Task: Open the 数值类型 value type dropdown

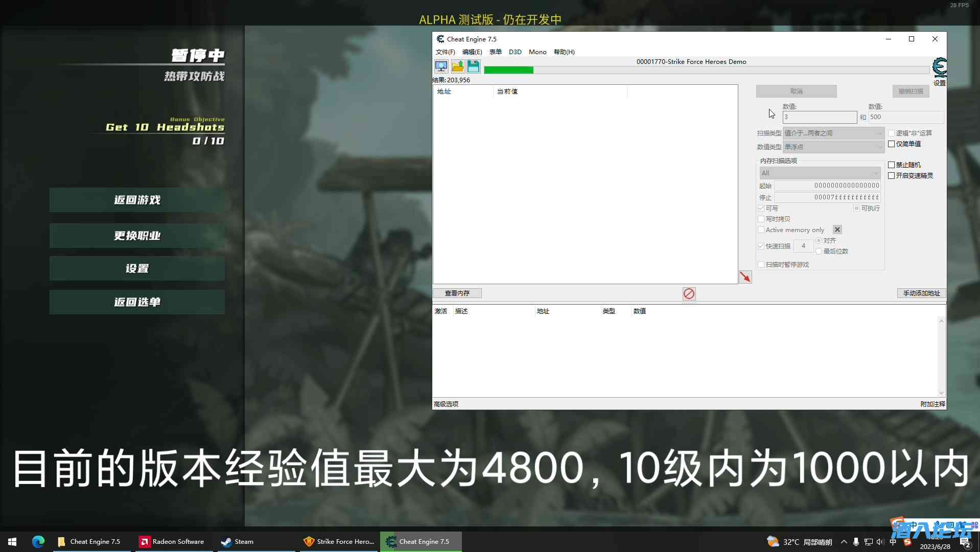Action: [x=833, y=147]
